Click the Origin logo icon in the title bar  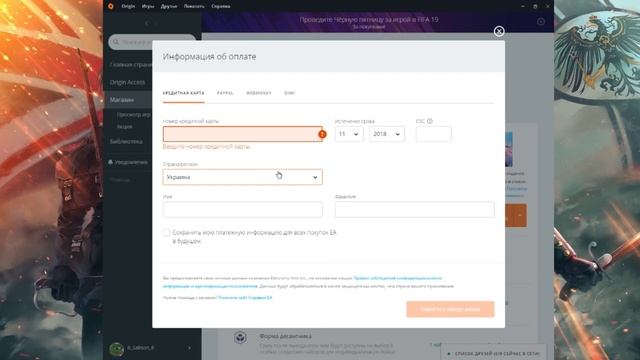pyautogui.click(x=111, y=6)
